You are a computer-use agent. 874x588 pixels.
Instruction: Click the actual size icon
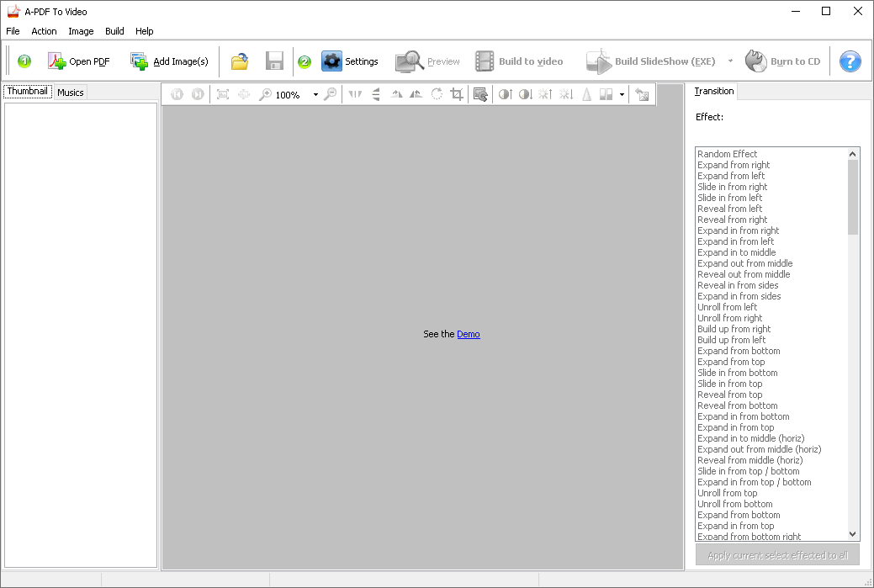(x=244, y=94)
